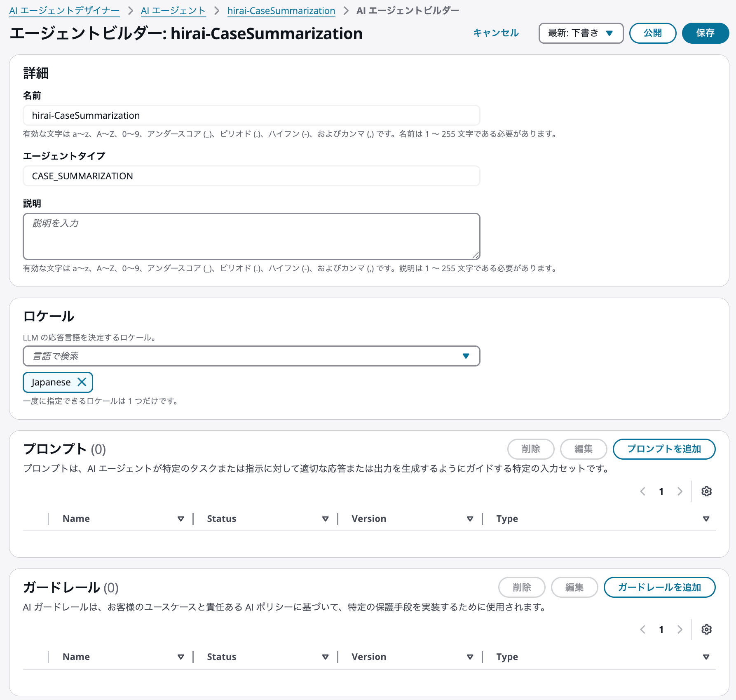Viewport: 736px width, 700px height.
Task: Open the Status column filter in the prompt table
Action: tap(326, 519)
